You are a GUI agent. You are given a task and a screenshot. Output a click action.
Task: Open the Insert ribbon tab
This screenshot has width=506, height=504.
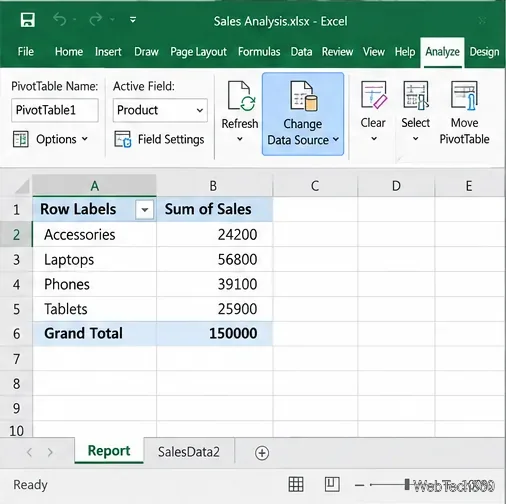click(108, 52)
